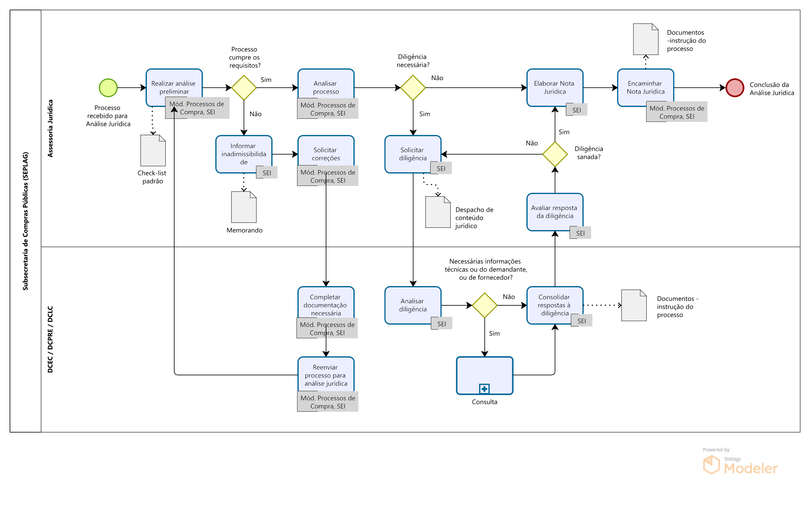Select the Memorando document icon

[x=244, y=207]
